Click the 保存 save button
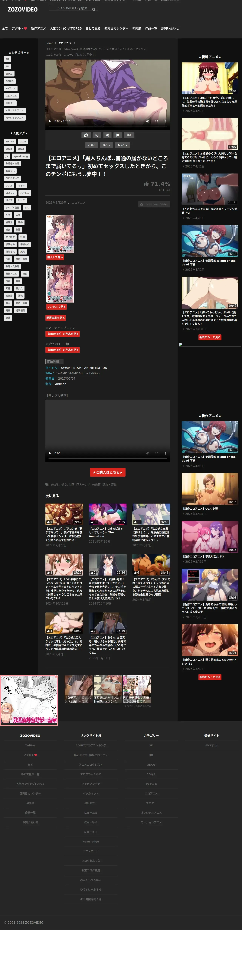 (129, 135)
